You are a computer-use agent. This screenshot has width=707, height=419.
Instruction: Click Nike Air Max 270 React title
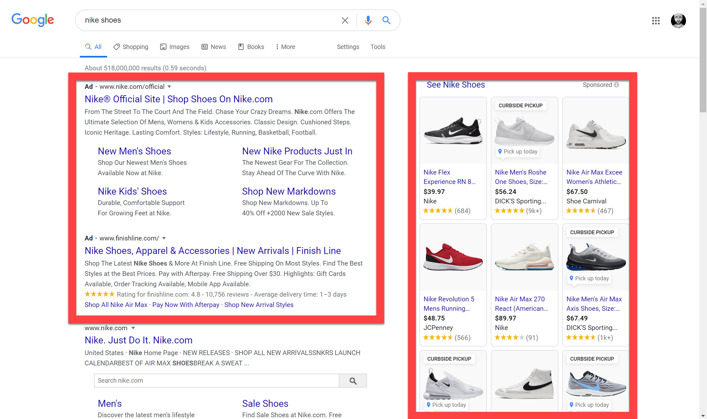pyautogui.click(x=521, y=304)
